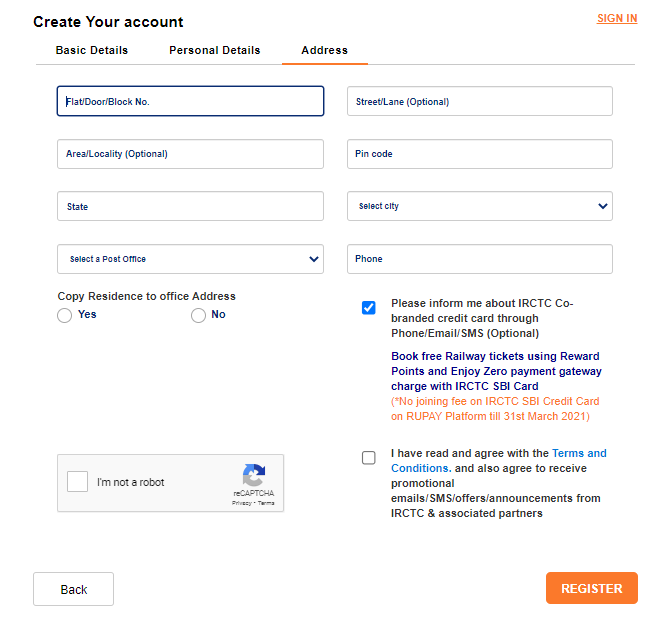The height and width of the screenshot is (630, 657).
Task: Open the Post Office chevron arrow
Action: pos(313,259)
